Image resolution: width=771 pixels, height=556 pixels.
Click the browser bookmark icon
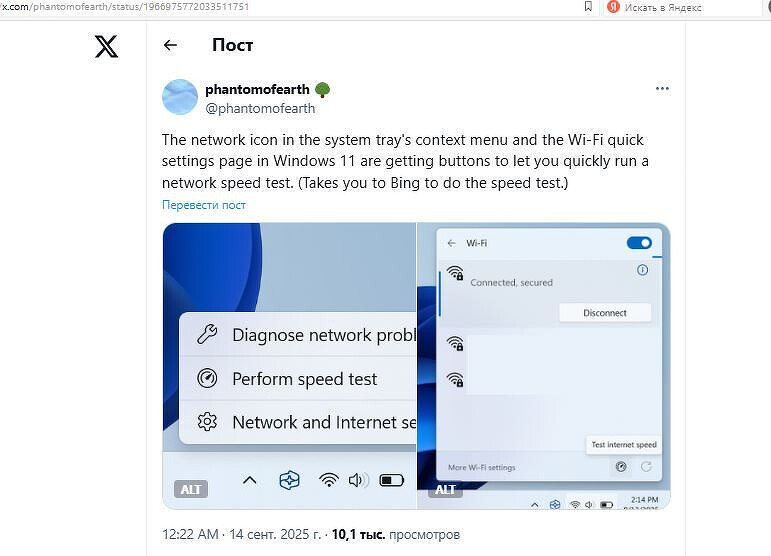click(588, 6)
